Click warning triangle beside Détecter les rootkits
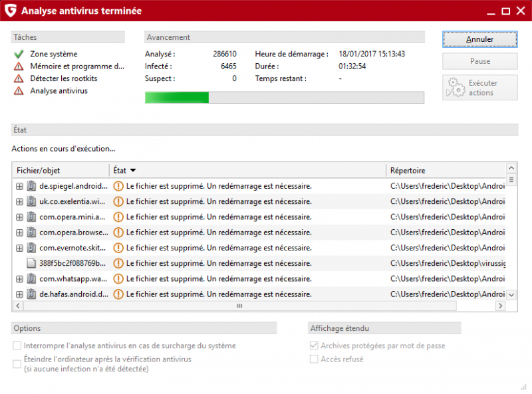This screenshot has width=532, height=394. click(19, 78)
